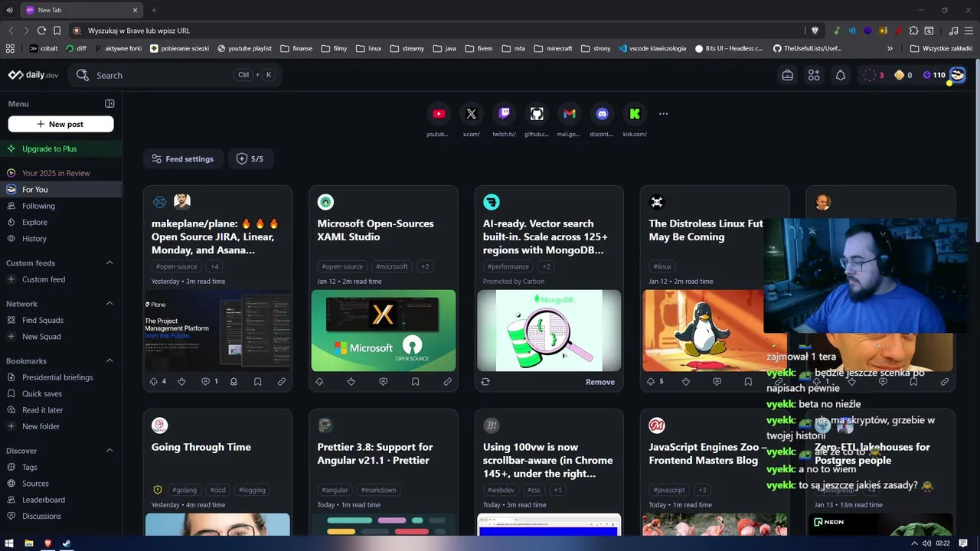Open the twitch.tv shortcut
980x551 pixels.
(x=504, y=113)
